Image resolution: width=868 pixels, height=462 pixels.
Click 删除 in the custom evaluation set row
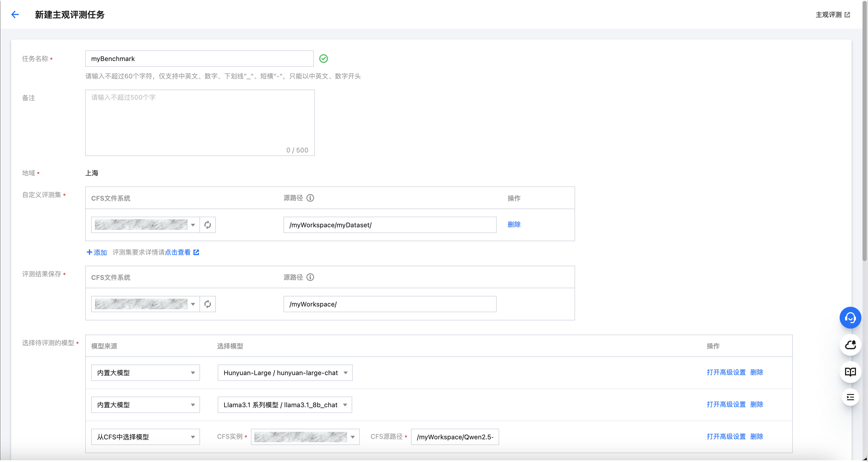tap(514, 225)
